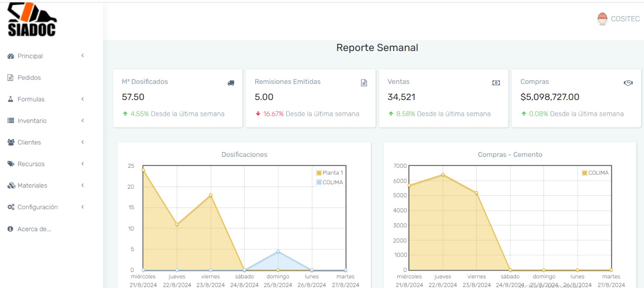Image resolution: width=644 pixels, height=288 pixels.
Task: Expand the Configuración submenu arrow
Action: click(83, 207)
